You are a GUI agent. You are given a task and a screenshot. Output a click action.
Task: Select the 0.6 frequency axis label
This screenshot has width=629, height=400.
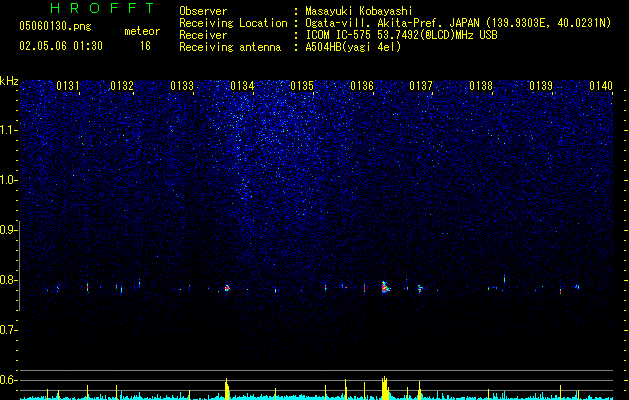pyautogui.click(x=7, y=380)
